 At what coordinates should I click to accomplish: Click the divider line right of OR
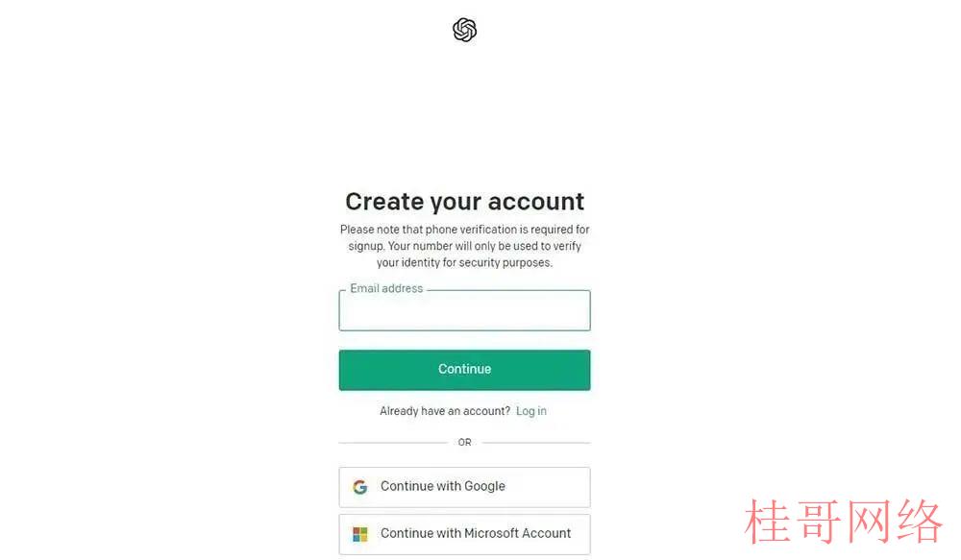tap(536, 443)
